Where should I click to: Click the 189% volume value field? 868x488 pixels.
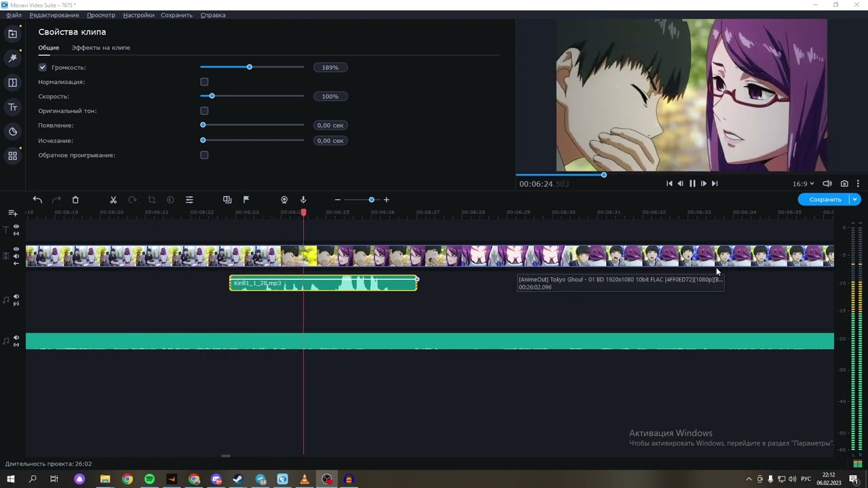pyautogui.click(x=330, y=68)
